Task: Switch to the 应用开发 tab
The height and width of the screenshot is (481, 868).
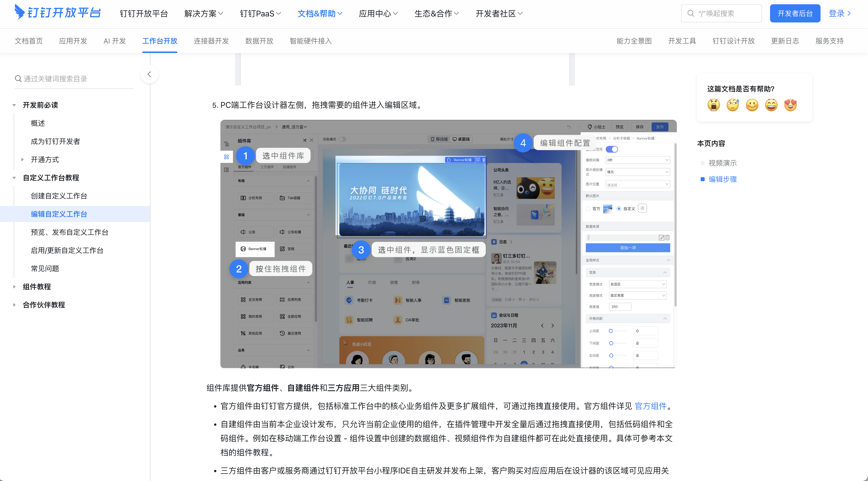Action: pyautogui.click(x=73, y=41)
